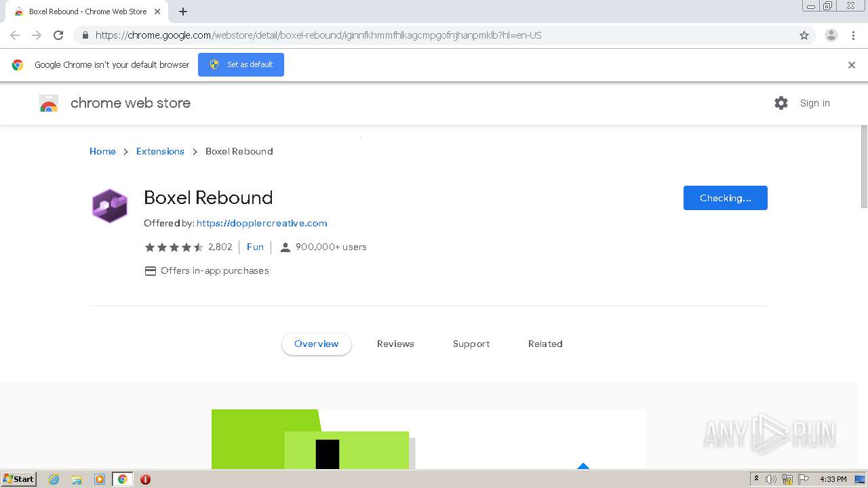Screen dimensions: 868x488
Task: Bookmark this page with star icon
Action: pyautogui.click(x=804, y=35)
